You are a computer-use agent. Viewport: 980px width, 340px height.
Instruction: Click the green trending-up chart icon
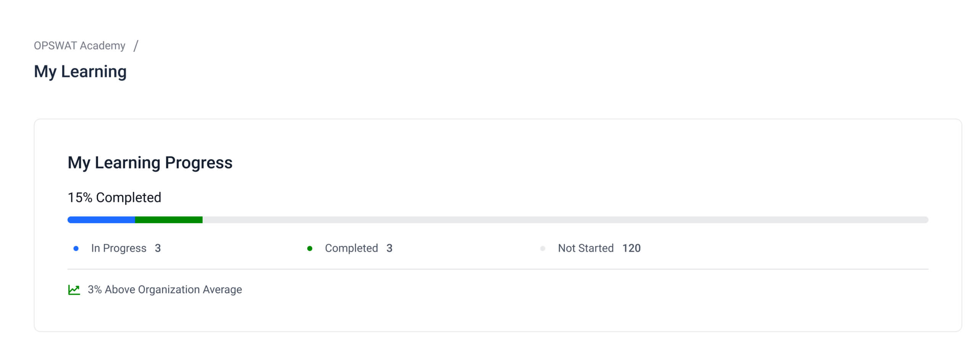(x=74, y=290)
